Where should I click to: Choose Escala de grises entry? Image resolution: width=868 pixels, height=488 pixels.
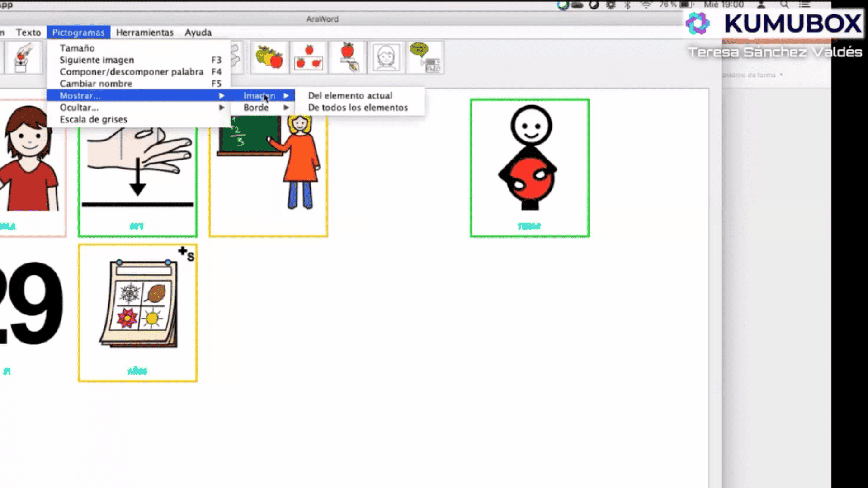click(x=139, y=119)
